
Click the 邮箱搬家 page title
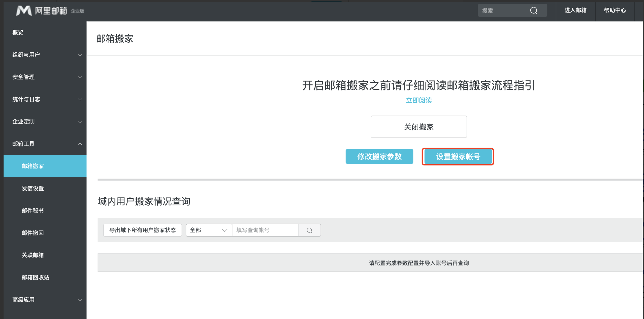pos(115,39)
